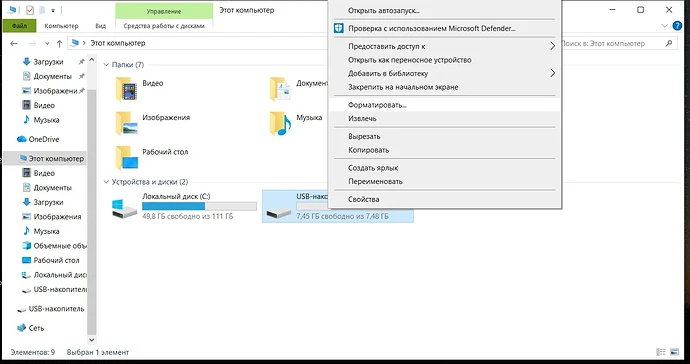Open the Видео folder icon
Screen dimensions: 690x364
point(127,88)
